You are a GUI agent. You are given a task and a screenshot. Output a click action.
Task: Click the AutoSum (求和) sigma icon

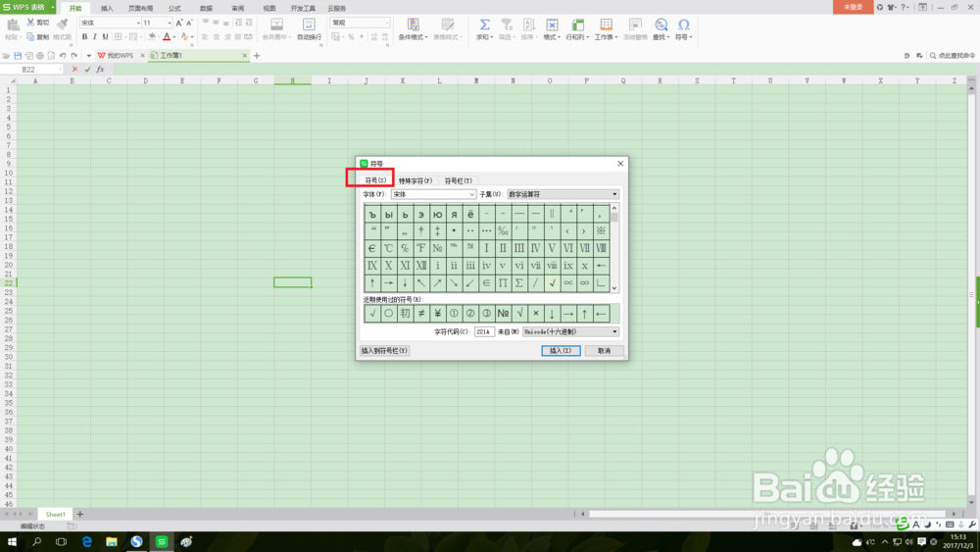pyautogui.click(x=484, y=25)
